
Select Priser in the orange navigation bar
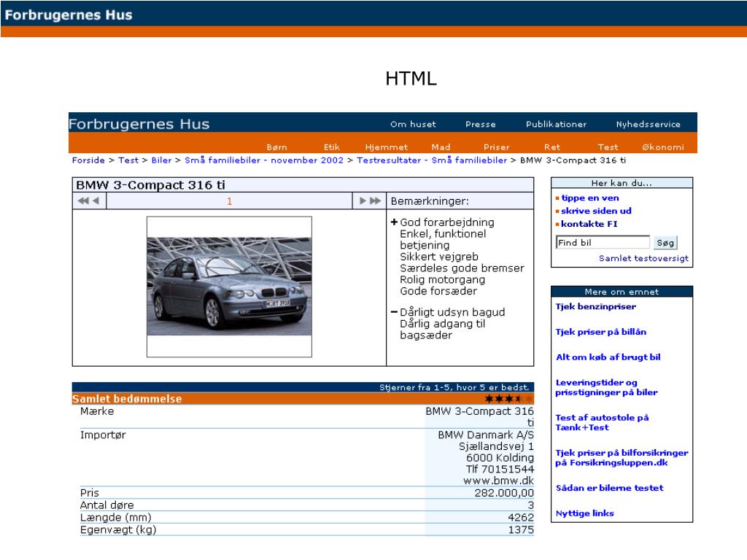496,147
